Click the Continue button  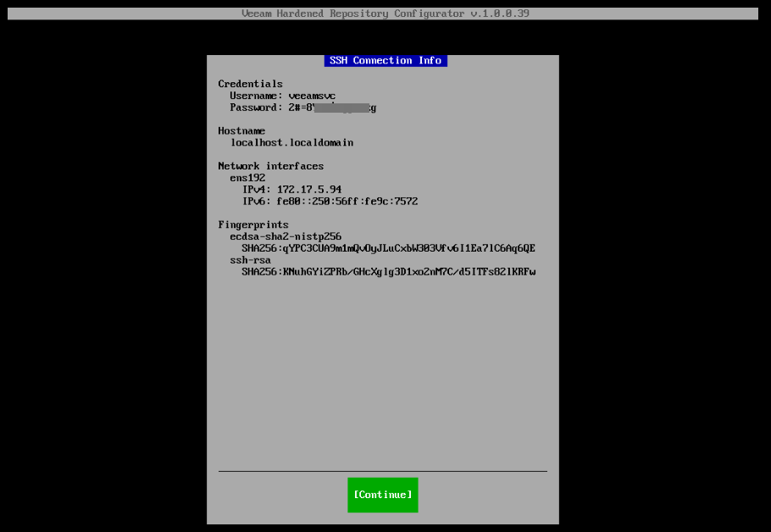(383, 495)
